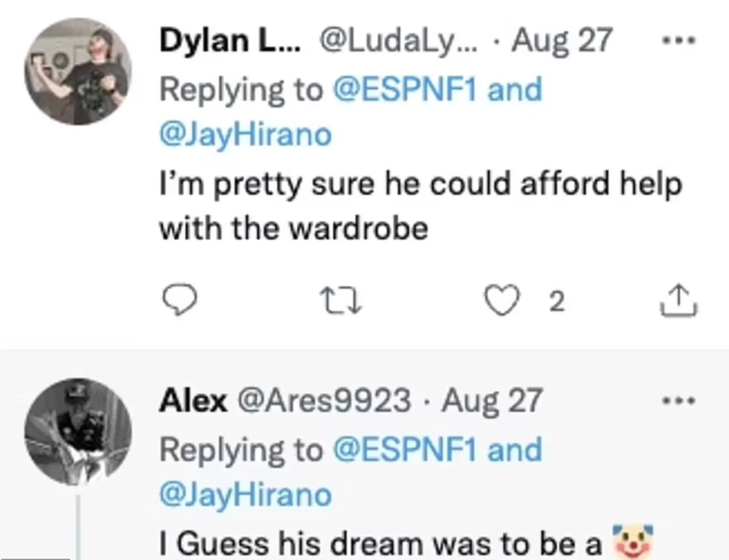Open Alex's profile picture
The height and width of the screenshot is (560, 729).
coord(78,431)
